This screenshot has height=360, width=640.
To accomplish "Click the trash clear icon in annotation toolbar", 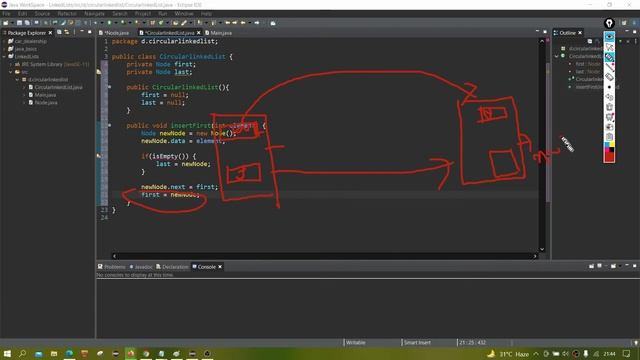I will click(x=609, y=107).
